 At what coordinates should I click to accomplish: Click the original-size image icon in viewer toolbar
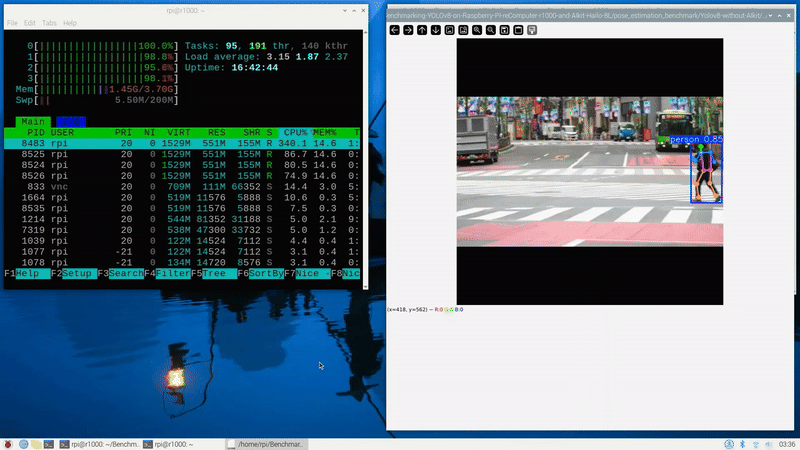[449, 30]
